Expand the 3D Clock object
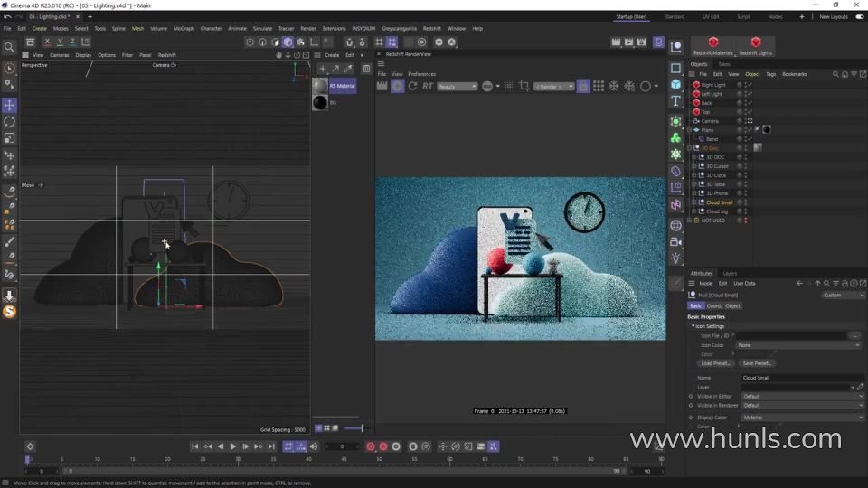868x488 pixels. (694, 175)
